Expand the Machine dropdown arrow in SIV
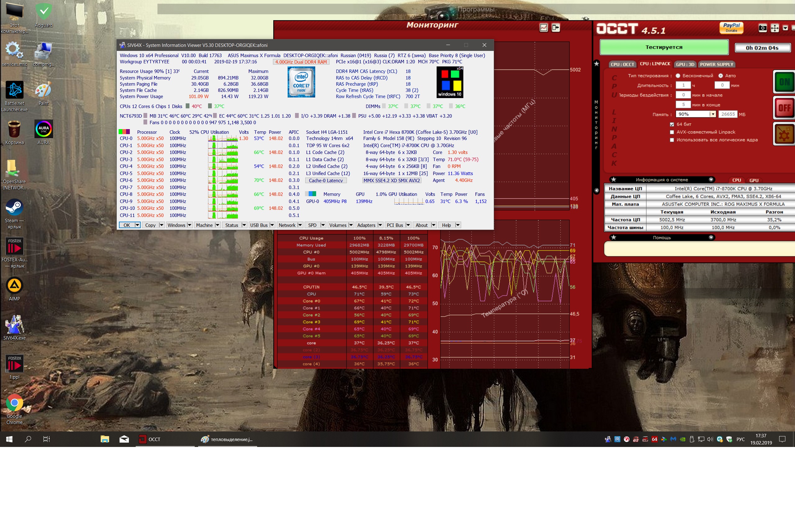This screenshot has width=795, height=532. click(x=217, y=225)
